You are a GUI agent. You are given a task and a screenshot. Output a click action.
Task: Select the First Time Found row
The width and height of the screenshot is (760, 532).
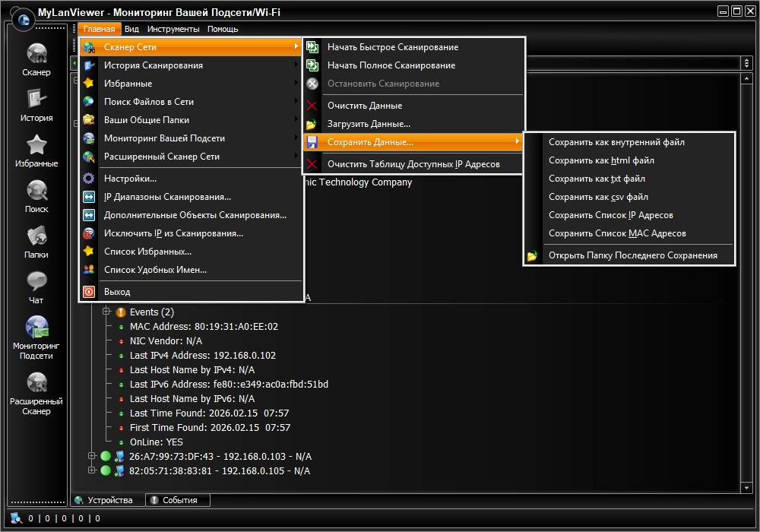[210, 428]
